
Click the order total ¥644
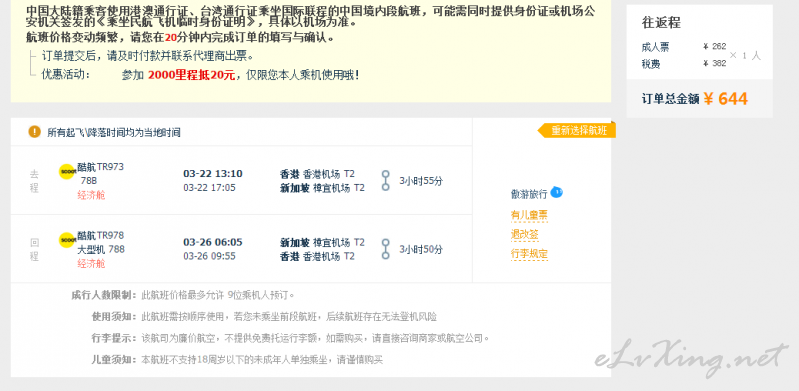pos(726,98)
